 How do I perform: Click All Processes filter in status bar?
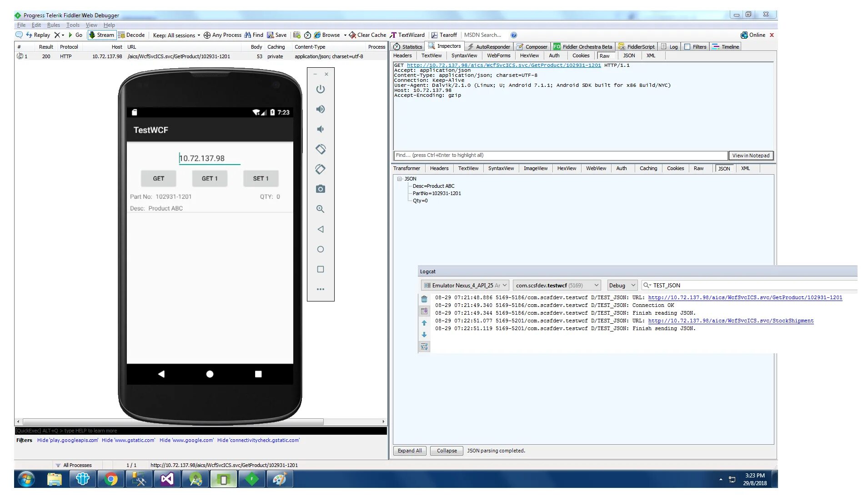pyautogui.click(x=74, y=465)
